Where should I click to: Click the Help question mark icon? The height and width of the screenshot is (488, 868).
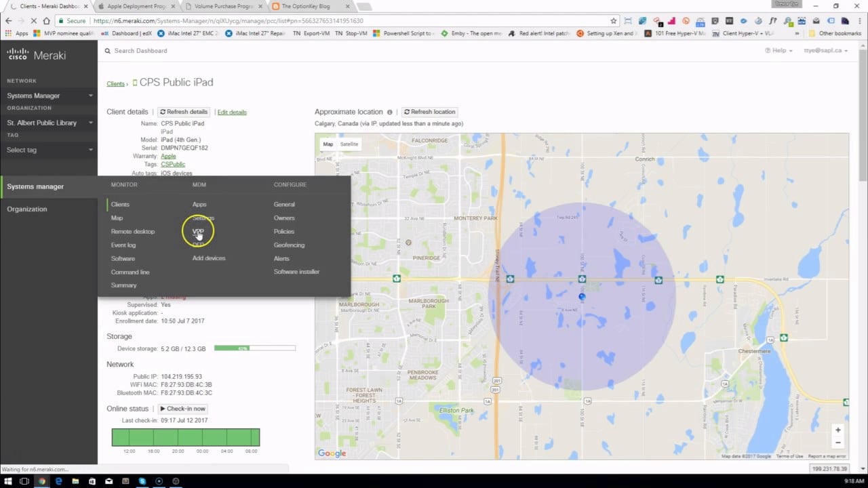pyautogui.click(x=768, y=51)
